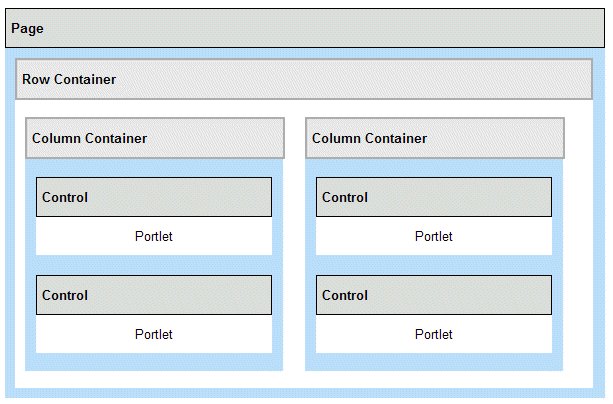
Task: Click blue gap between right column's portlets
Action: (434, 265)
